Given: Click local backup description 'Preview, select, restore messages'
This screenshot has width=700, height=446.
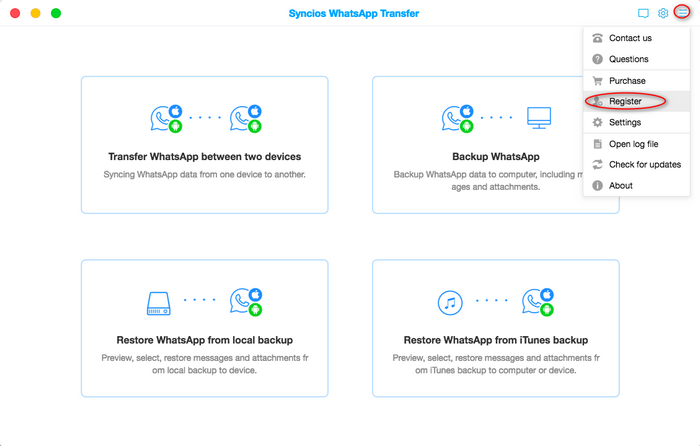Looking at the screenshot, I should pos(204,364).
